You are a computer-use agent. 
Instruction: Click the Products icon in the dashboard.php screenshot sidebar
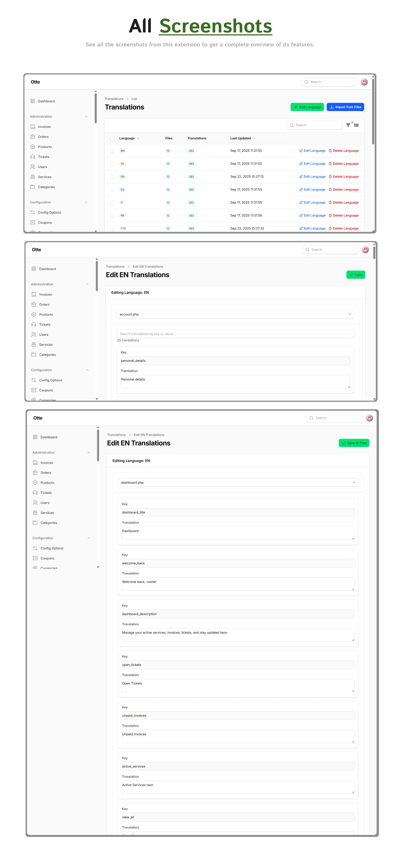(x=35, y=483)
